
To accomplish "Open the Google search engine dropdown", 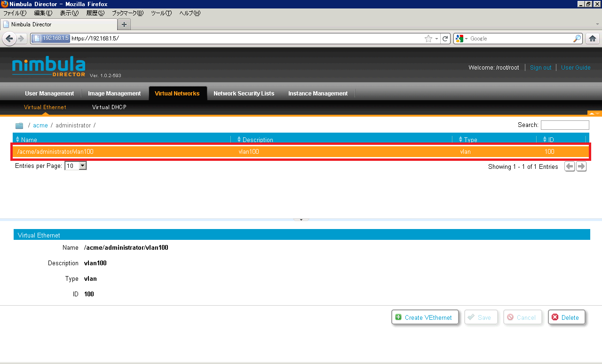I will click(461, 39).
